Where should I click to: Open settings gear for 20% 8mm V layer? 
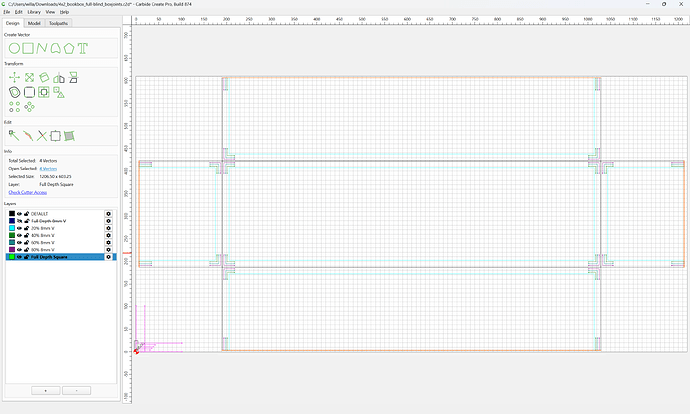[x=108, y=228]
